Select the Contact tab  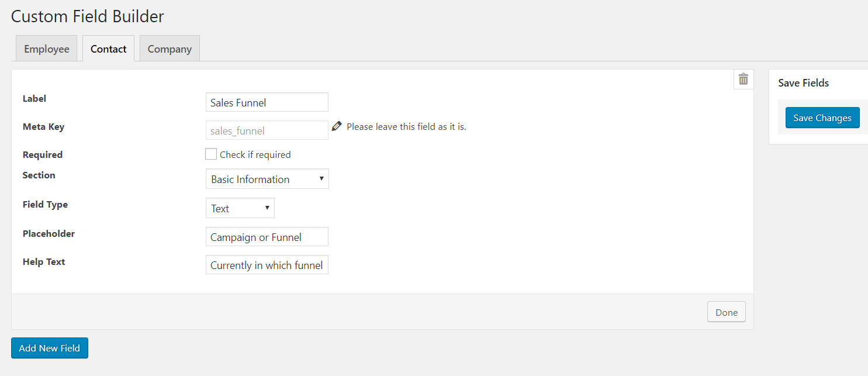click(108, 49)
